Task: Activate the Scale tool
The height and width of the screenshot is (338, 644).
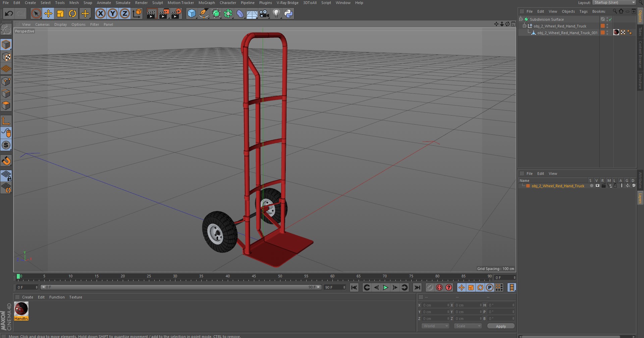Action: 60,14
